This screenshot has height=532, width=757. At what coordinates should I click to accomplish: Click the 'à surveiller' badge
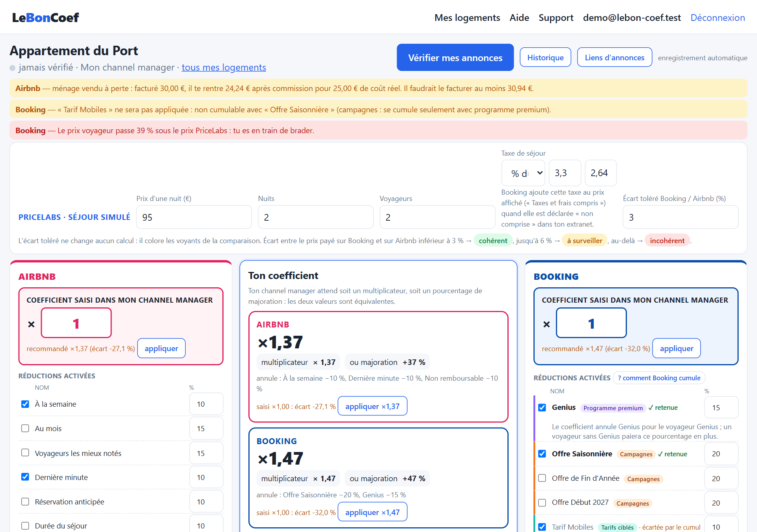pos(585,241)
